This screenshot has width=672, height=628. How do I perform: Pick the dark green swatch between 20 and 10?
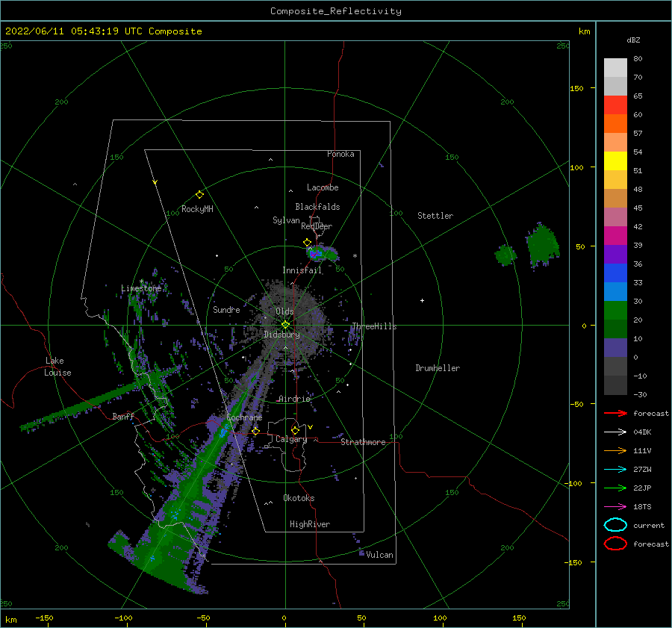coord(615,329)
